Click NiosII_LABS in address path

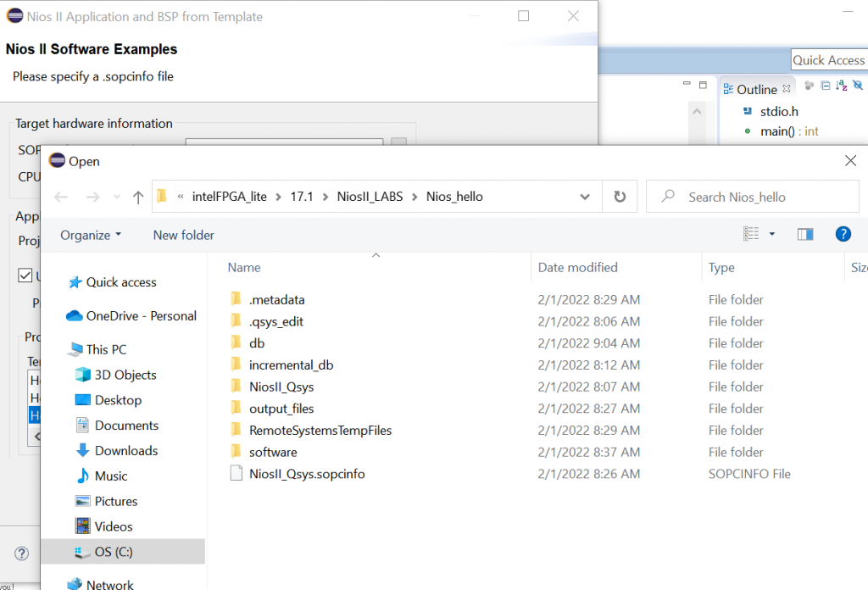(370, 197)
